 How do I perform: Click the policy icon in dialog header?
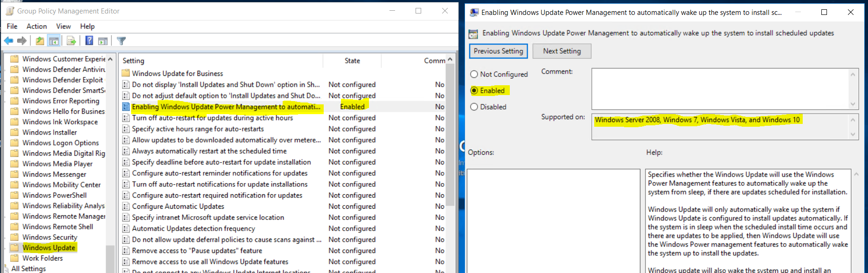[473, 34]
